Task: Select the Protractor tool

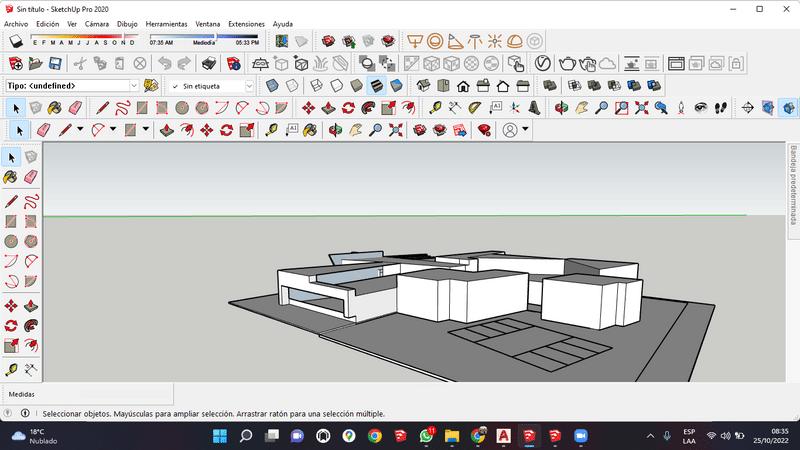Action: (x=475, y=108)
